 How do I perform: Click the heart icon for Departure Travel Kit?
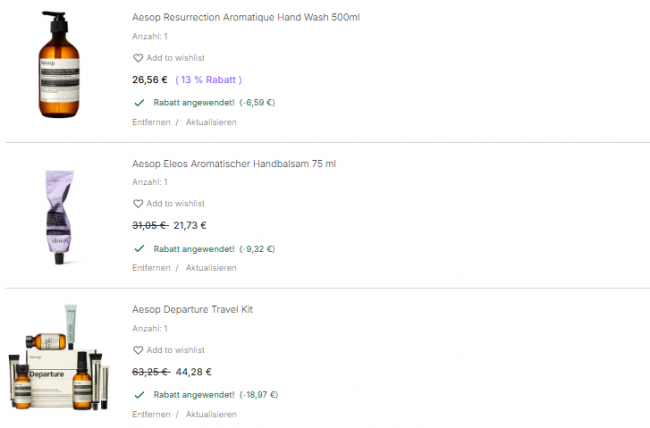coord(138,350)
